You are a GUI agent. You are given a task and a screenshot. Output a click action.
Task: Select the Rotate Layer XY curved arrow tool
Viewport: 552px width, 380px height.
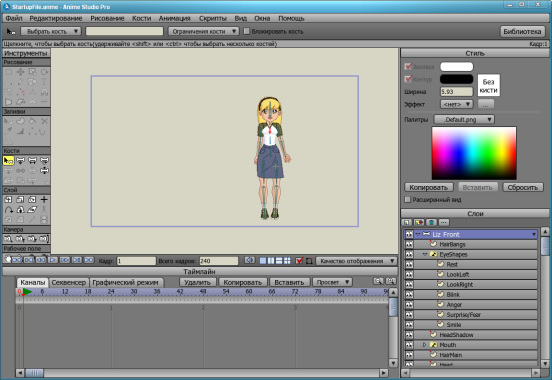[x=8, y=210]
